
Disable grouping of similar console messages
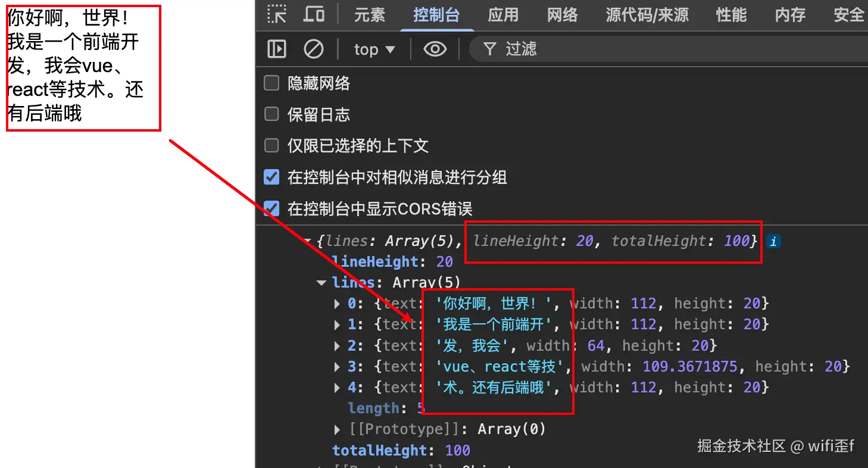click(x=271, y=177)
